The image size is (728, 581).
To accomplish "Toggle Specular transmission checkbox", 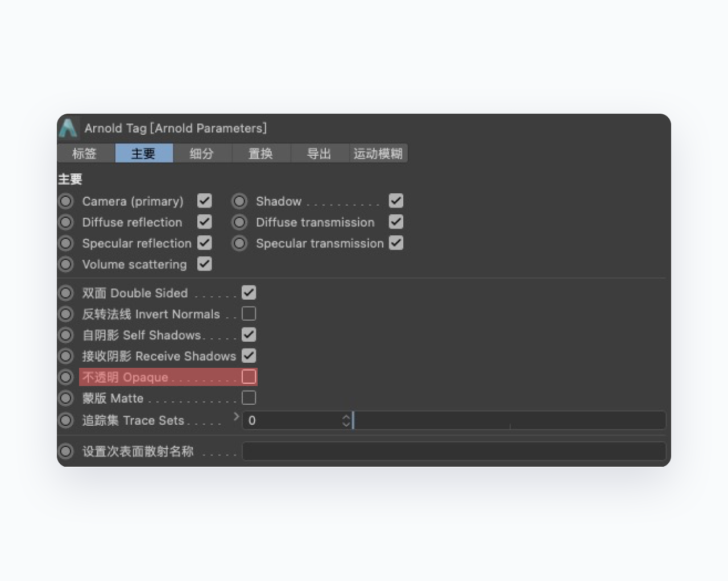I will tap(396, 243).
